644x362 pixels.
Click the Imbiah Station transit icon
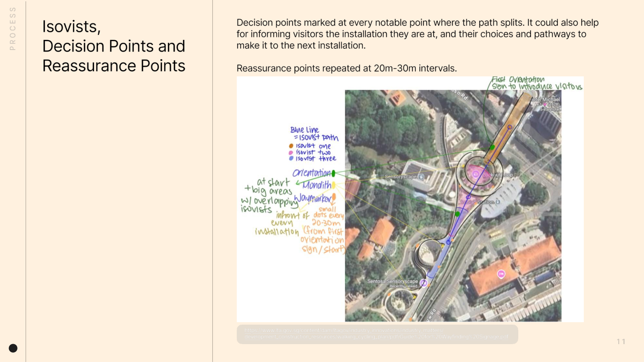tap(498, 202)
